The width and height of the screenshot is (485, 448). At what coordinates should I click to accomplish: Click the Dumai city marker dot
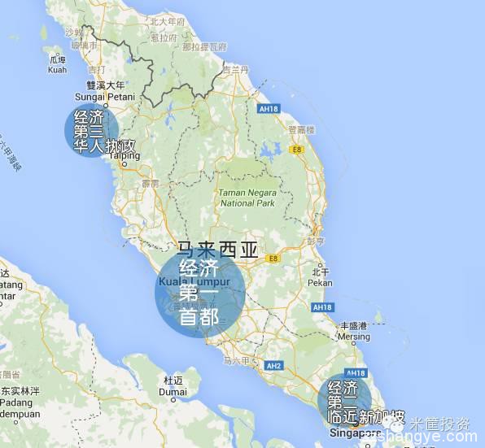173,400
